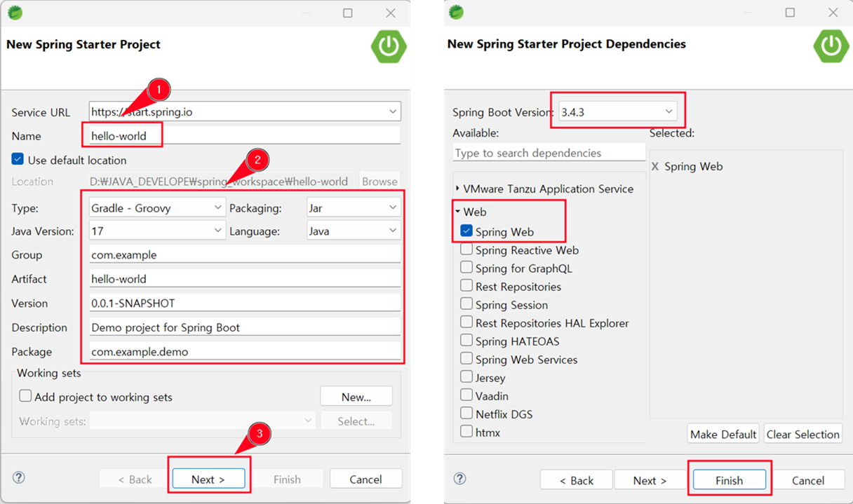Click the Version field with 0.0.1-SNAPSHOT
This screenshot has width=853, height=504.
coord(244,303)
